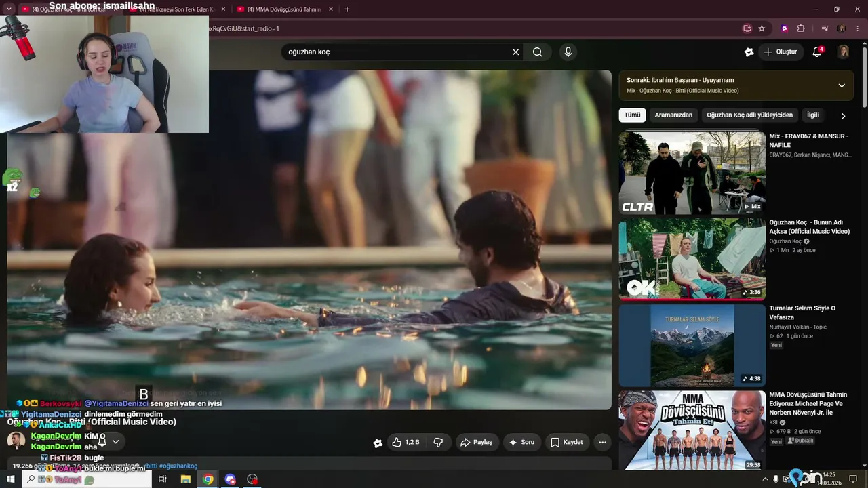
Task: Click the sparkle icon left of like button
Action: click(378, 443)
